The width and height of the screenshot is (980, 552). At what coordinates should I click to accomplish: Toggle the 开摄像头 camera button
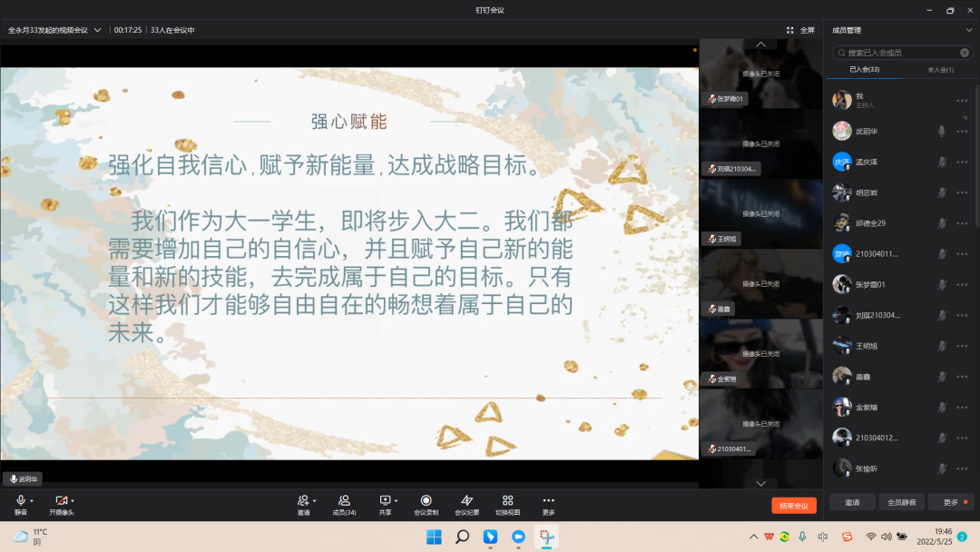60,500
